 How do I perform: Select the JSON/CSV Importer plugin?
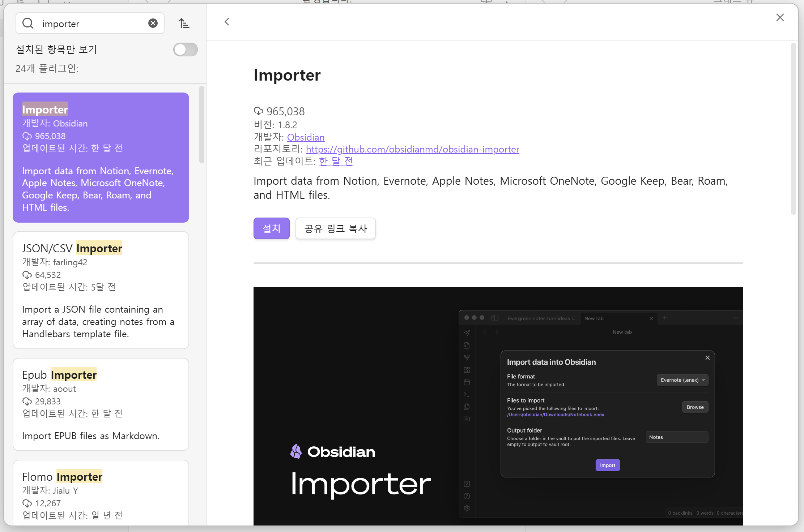pyautogui.click(x=101, y=290)
